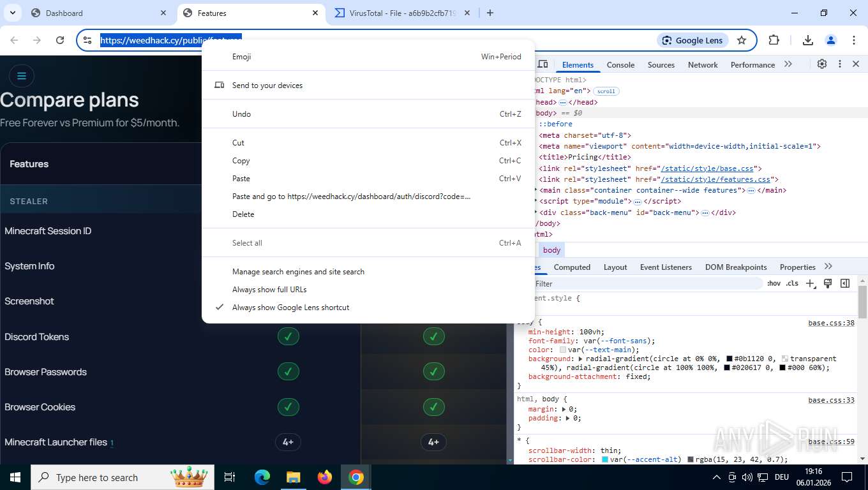Screen dimensions: 868x490
Task: Open base.css:38 source link
Action: pos(831,323)
